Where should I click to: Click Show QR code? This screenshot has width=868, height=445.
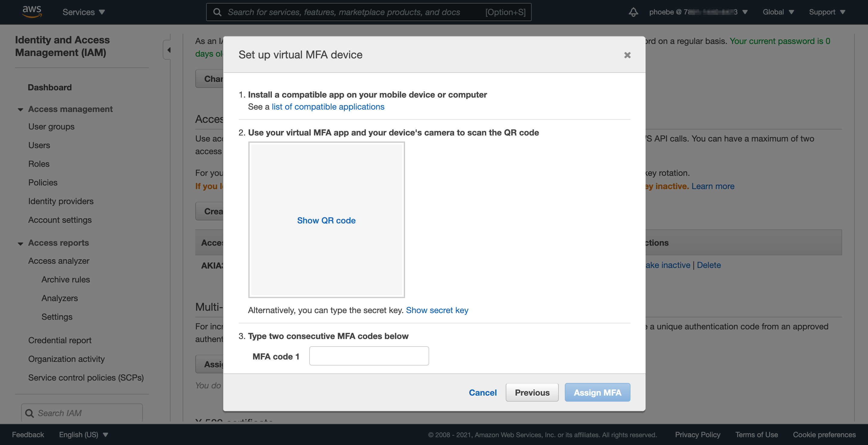point(326,220)
